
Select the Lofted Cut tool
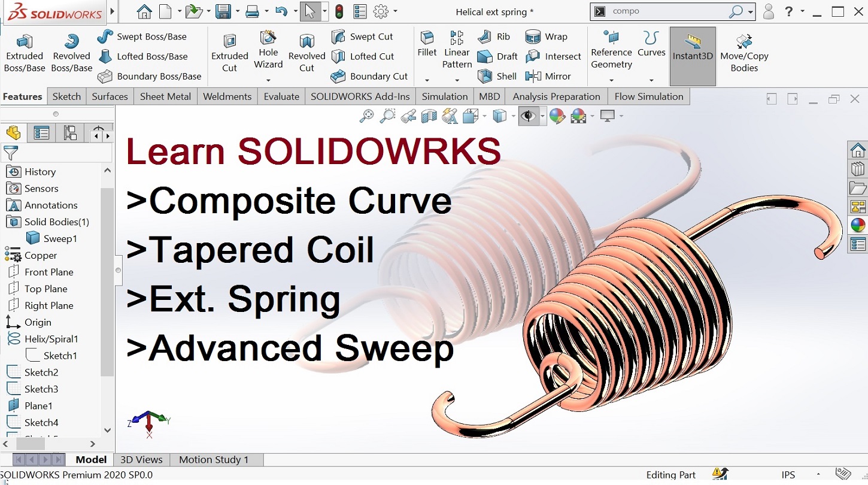(x=363, y=56)
